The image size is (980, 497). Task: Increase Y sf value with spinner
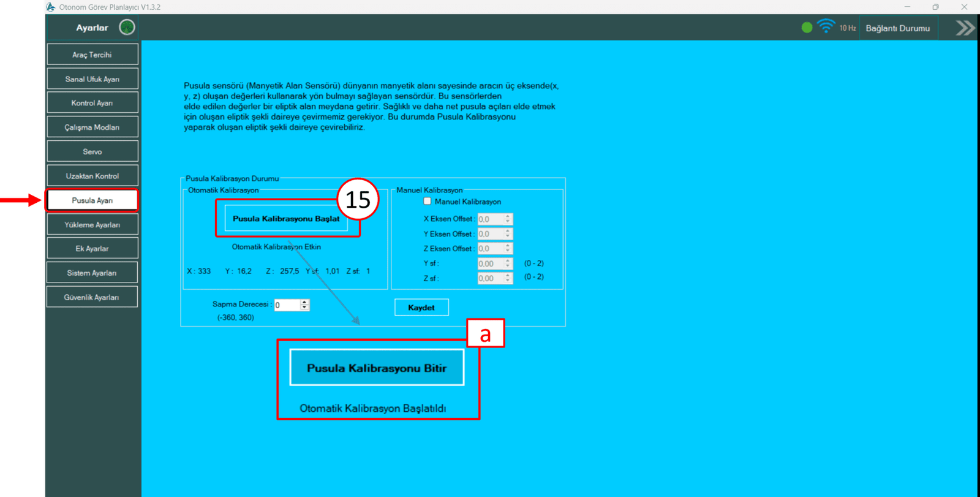tap(508, 261)
